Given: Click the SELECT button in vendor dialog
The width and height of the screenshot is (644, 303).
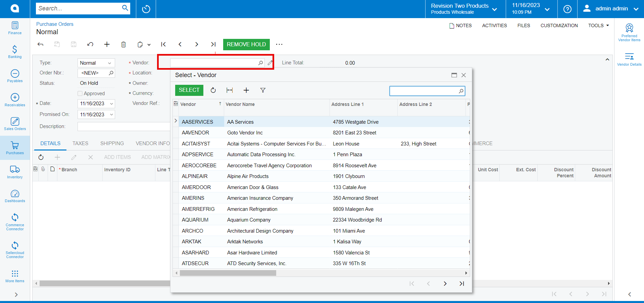Looking at the screenshot, I should [189, 90].
